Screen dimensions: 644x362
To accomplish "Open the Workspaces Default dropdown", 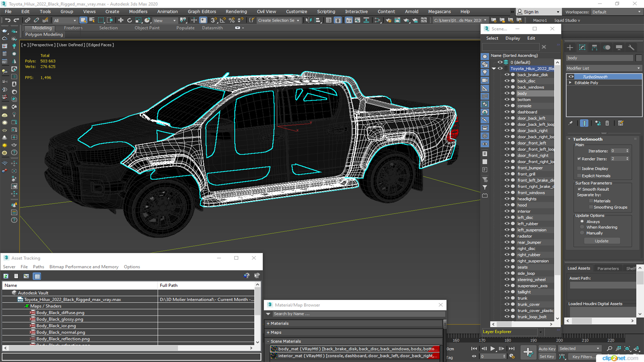I will coord(616,12).
